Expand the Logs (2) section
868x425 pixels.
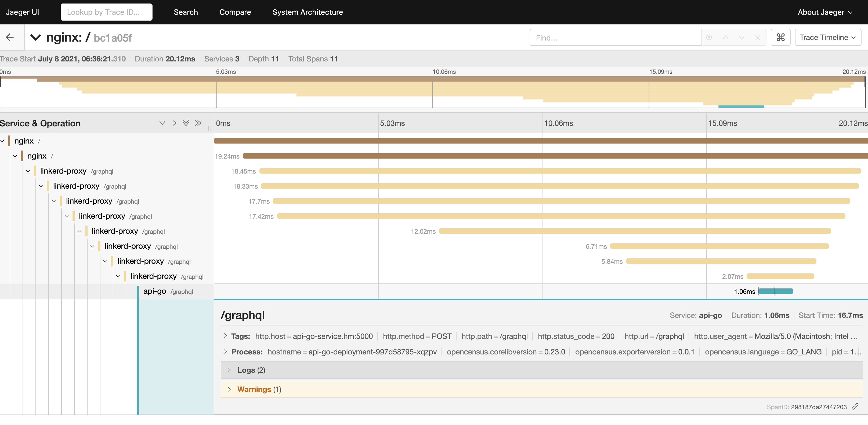pyautogui.click(x=541, y=370)
